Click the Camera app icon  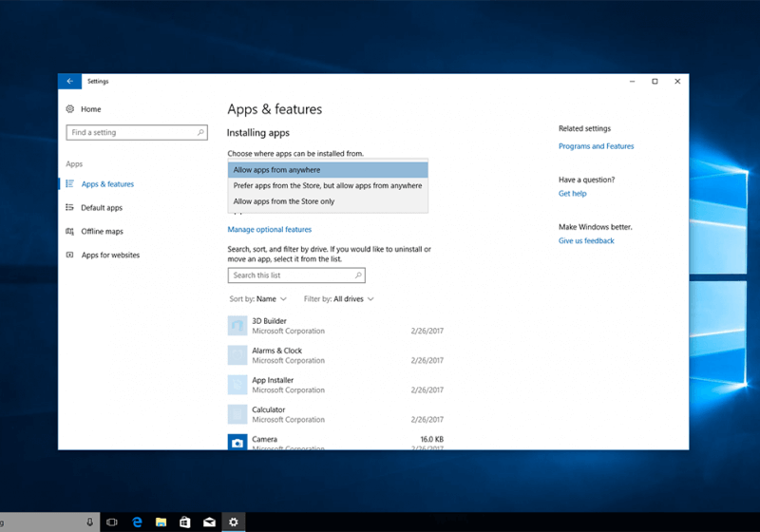click(237, 442)
